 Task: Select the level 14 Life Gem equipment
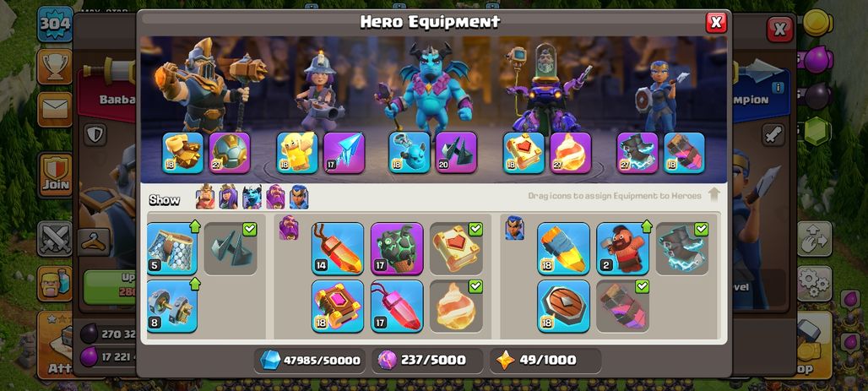pyautogui.click(x=338, y=248)
